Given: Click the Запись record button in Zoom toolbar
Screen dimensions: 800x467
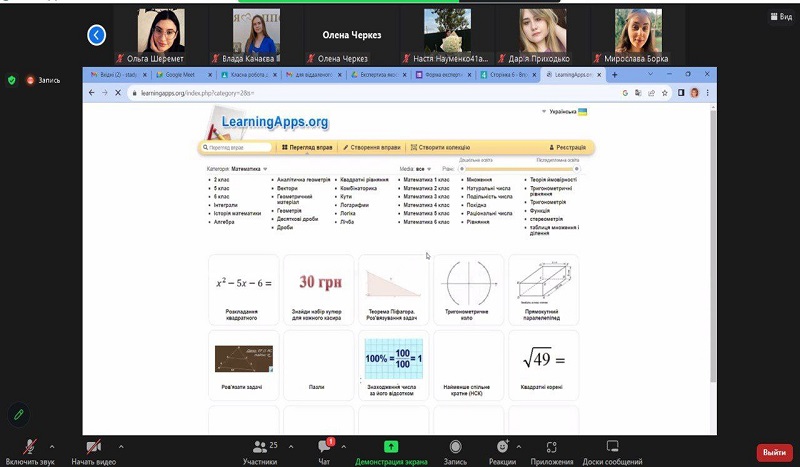Looking at the screenshot, I should (x=455, y=452).
